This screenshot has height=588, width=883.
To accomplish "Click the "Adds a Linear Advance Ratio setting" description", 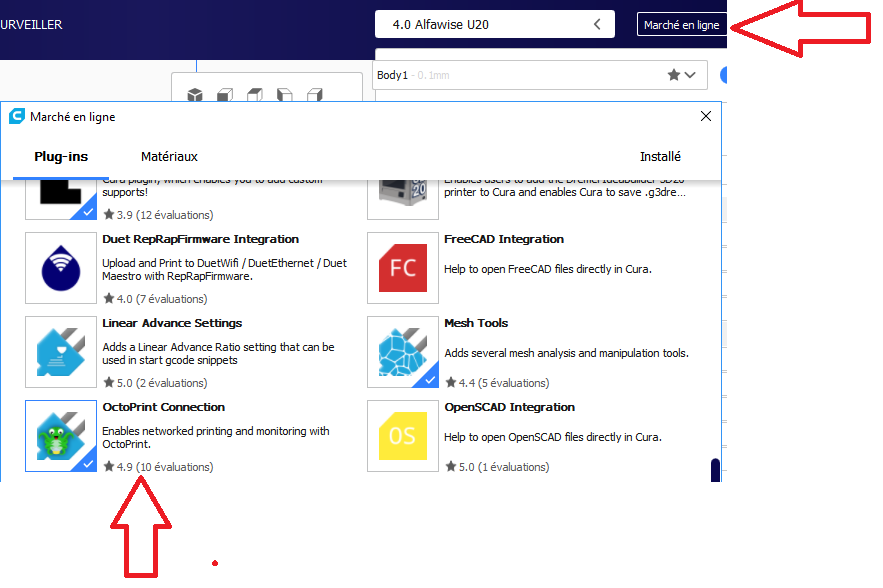I will point(218,353).
